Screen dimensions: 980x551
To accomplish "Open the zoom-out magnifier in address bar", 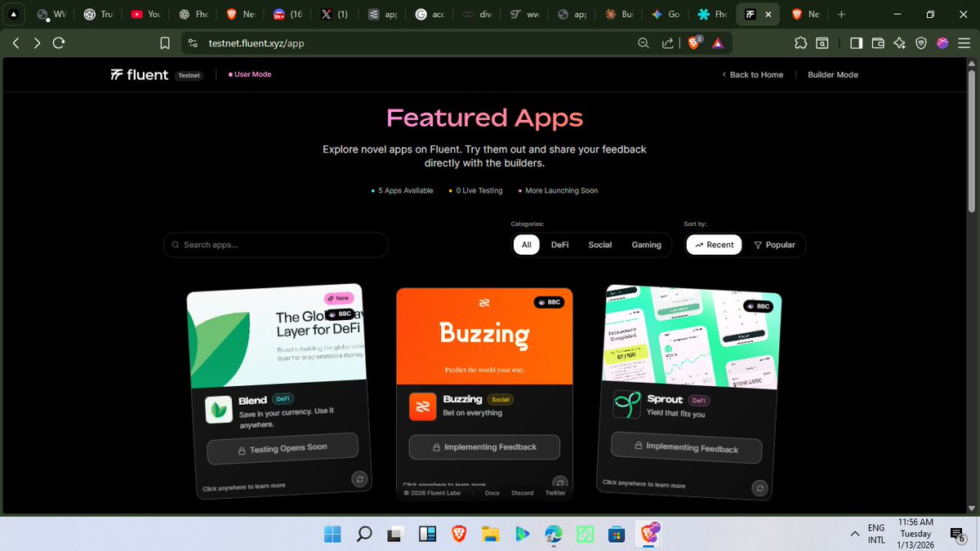I will [x=644, y=43].
